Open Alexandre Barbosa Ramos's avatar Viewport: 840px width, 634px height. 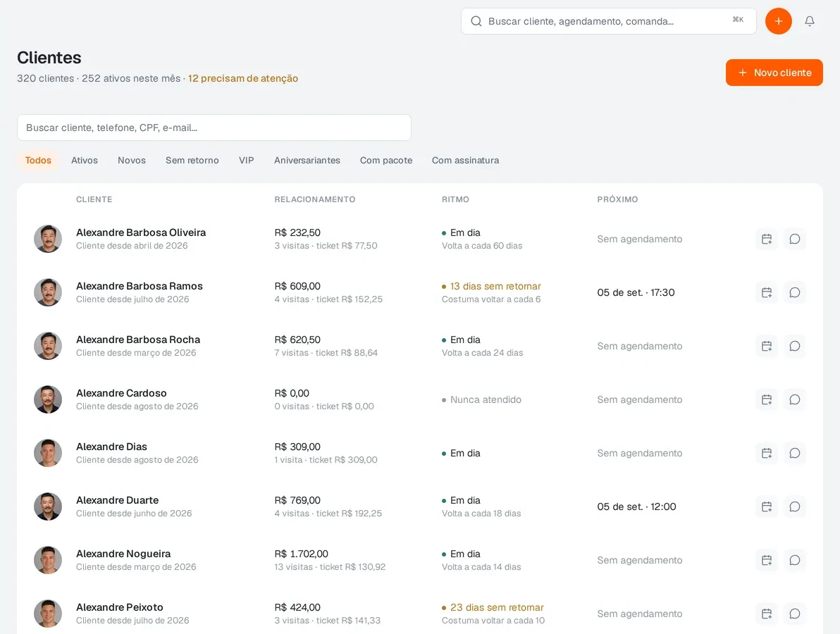48,292
